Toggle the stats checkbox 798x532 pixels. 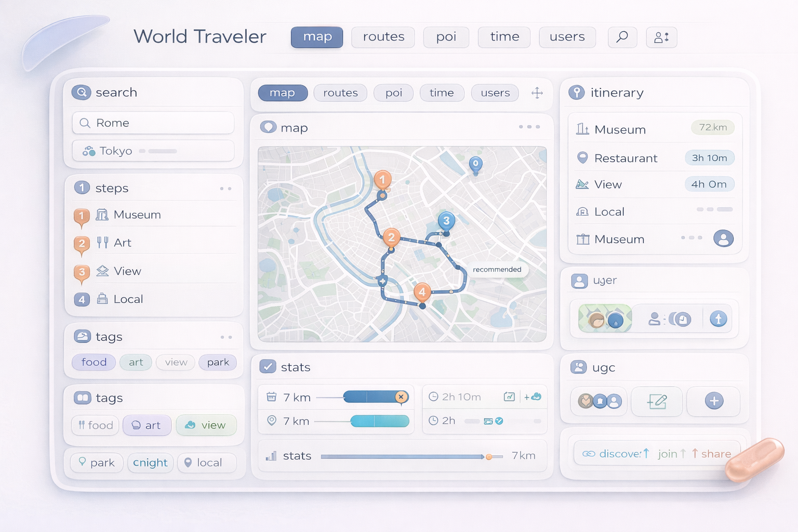(267, 367)
